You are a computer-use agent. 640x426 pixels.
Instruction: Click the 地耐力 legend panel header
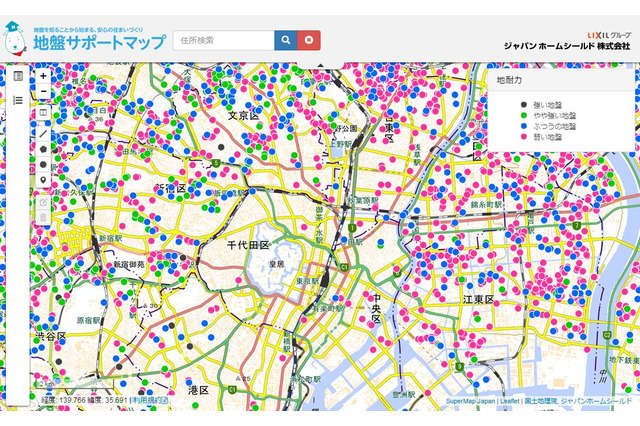click(561, 80)
